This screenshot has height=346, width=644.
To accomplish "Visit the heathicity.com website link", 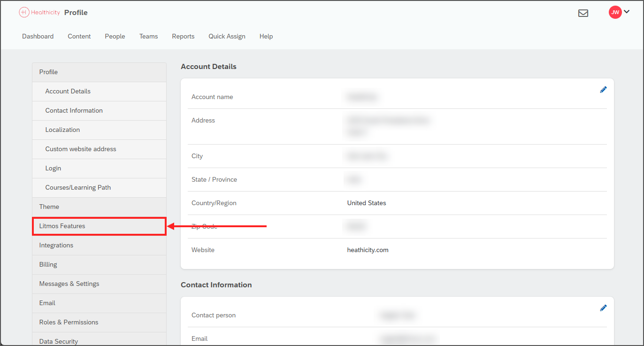I will [368, 250].
